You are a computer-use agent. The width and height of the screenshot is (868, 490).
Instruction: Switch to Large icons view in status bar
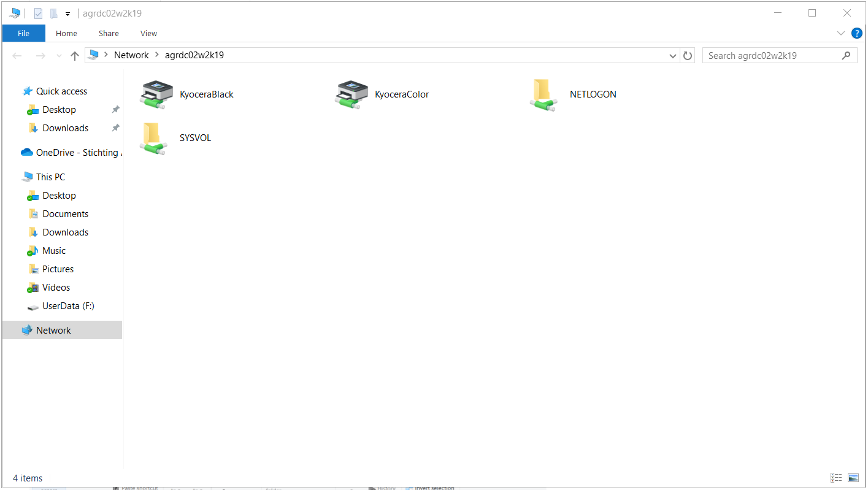click(853, 478)
